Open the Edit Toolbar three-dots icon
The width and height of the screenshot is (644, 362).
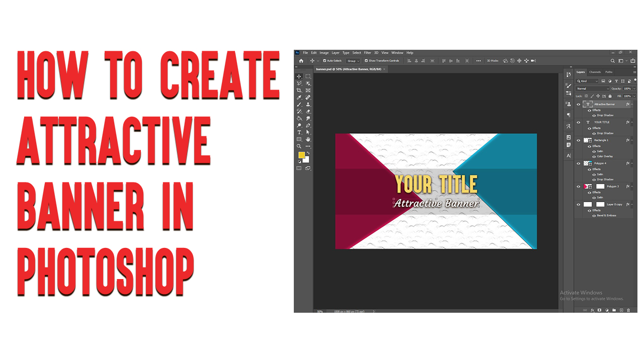coord(308,146)
